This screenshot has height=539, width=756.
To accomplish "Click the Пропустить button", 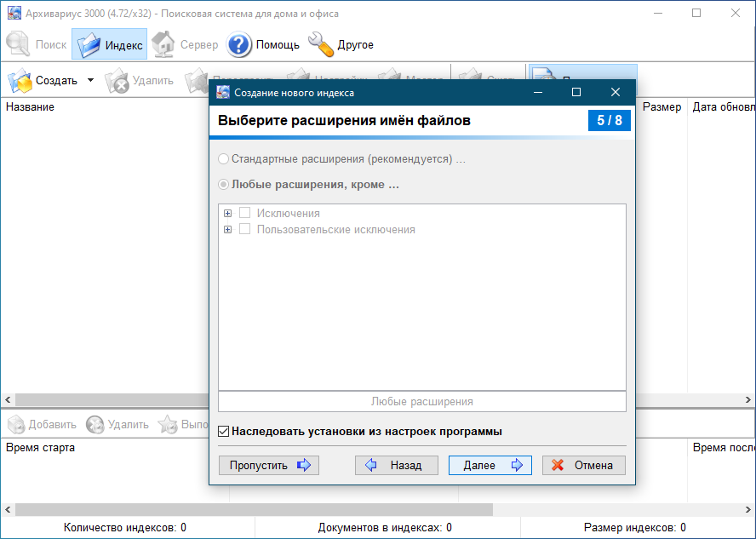I will (268, 465).
